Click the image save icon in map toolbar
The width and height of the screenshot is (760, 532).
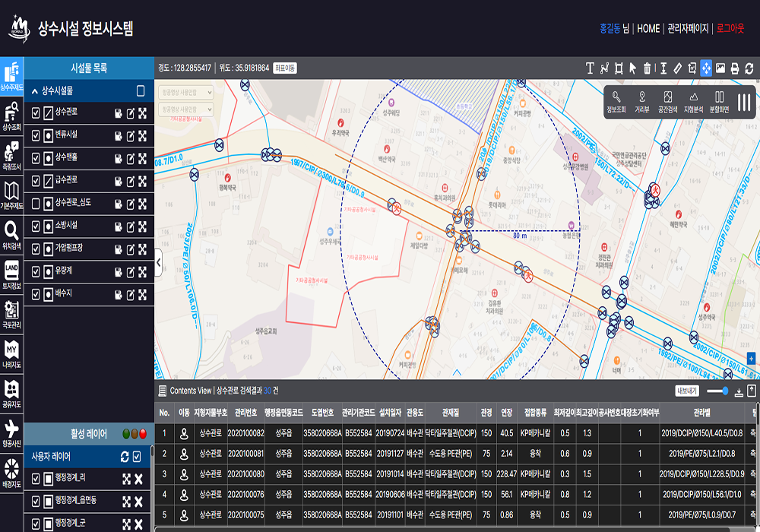(x=720, y=68)
